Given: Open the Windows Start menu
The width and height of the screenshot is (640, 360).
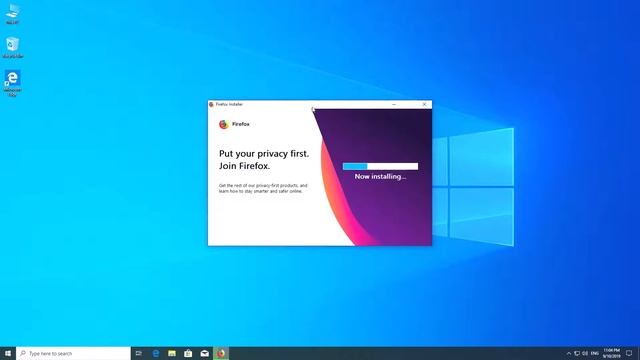Looking at the screenshot, I should tap(8, 353).
